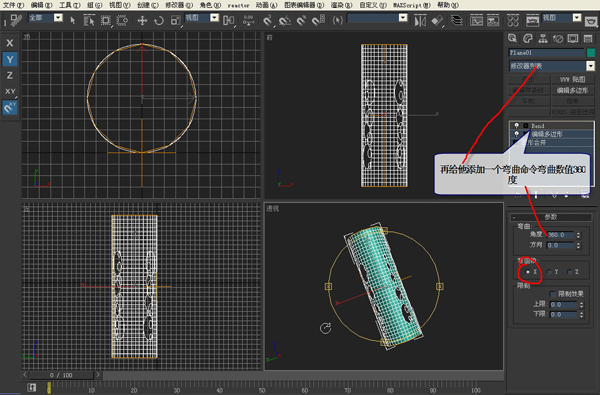Adjust the 下限 lower limit spinner

coord(582,315)
